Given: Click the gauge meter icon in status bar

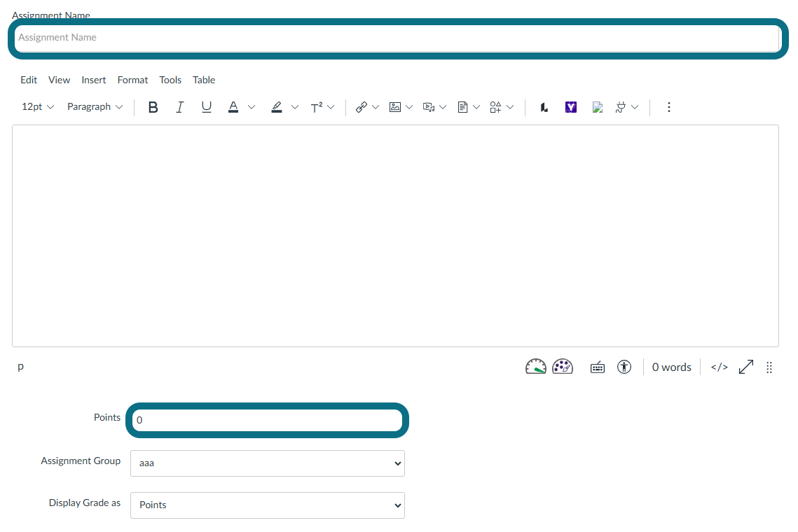Looking at the screenshot, I should 535,367.
